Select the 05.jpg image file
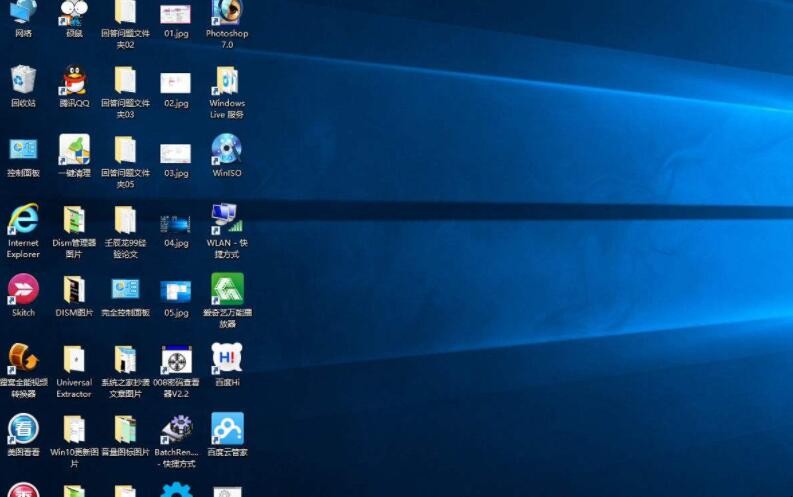 coord(176,291)
